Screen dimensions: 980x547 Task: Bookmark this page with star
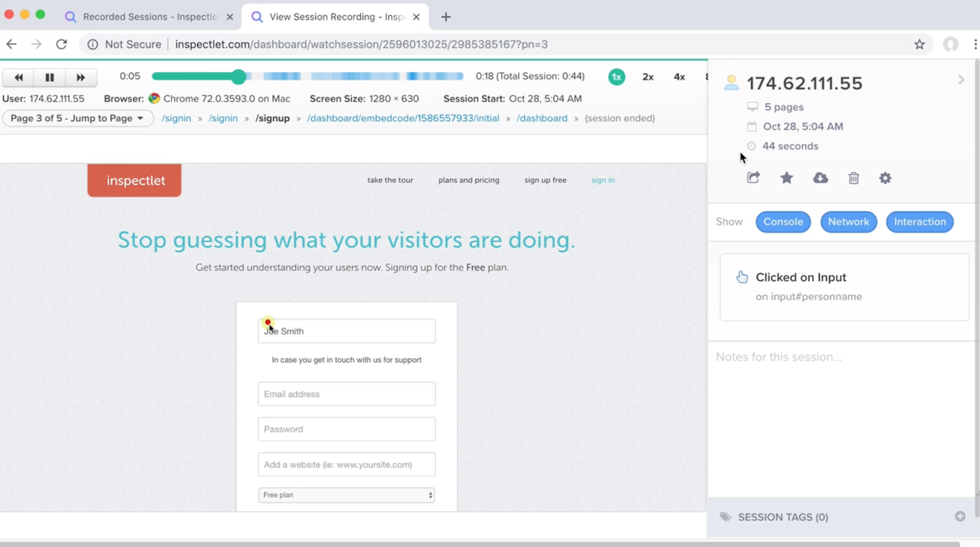tap(919, 44)
